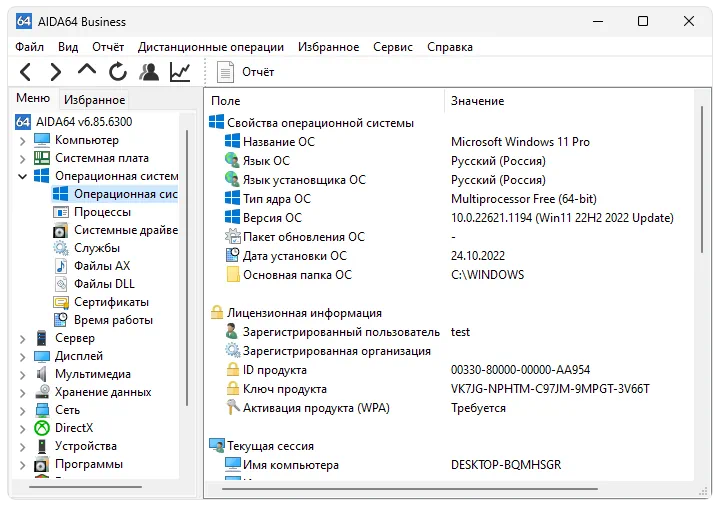
Task: Open the Вид menu
Action: click(x=68, y=47)
